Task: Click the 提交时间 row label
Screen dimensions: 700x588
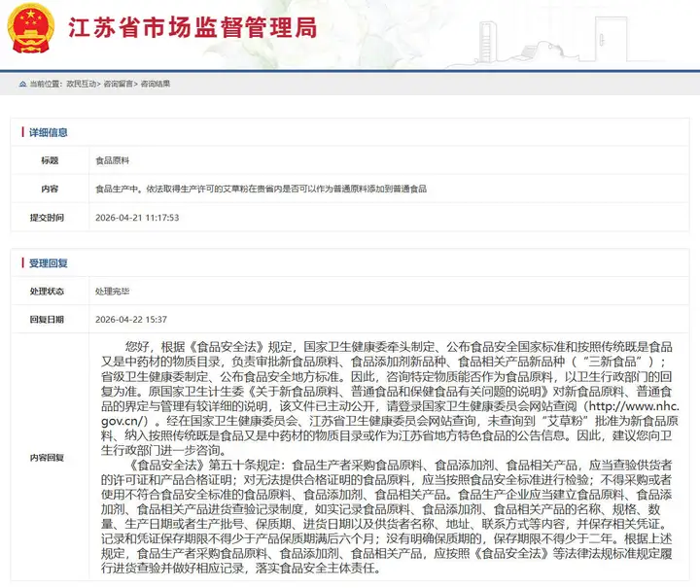Action: pos(47,218)
